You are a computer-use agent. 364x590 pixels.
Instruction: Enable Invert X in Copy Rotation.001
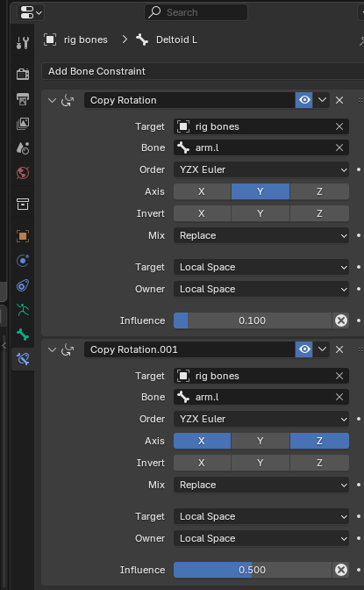[202, 463]
